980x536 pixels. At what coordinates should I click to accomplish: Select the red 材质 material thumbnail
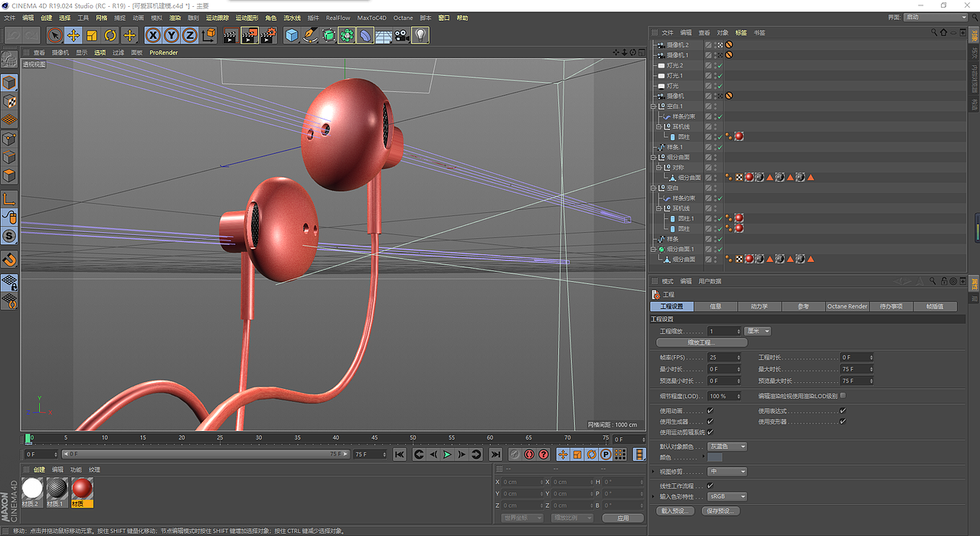click(x=82, y=489)
